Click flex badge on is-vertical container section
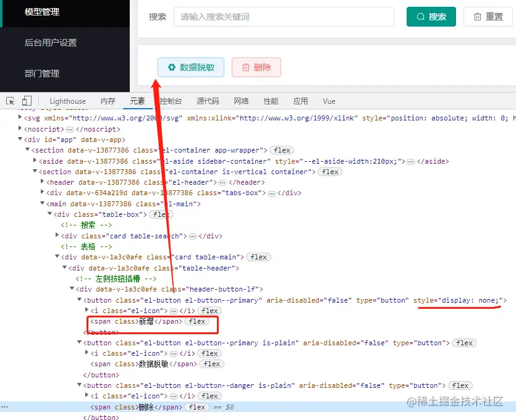Image resolution: width=516 pixels, height=420 pixels. [330, 172]
